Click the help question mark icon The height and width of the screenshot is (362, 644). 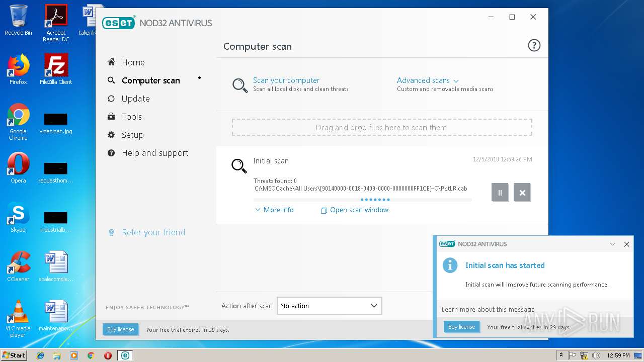coord(534,46)
